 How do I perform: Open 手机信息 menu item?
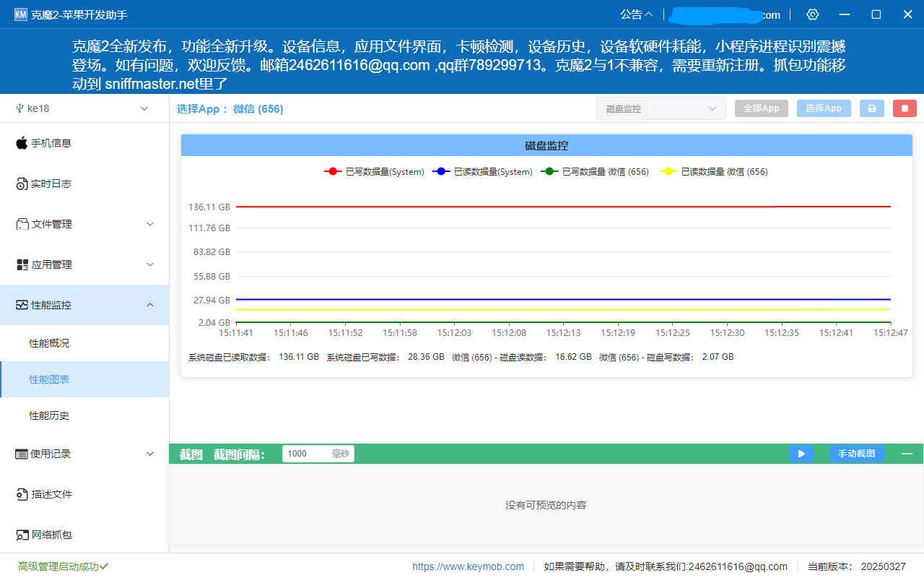[x=84, y=143]
